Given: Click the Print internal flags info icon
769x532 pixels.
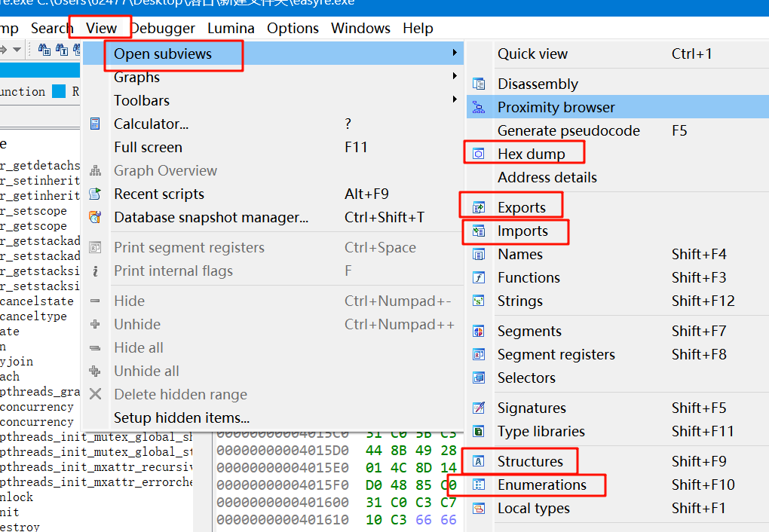Looking at the screenshot, I should 95,271.
